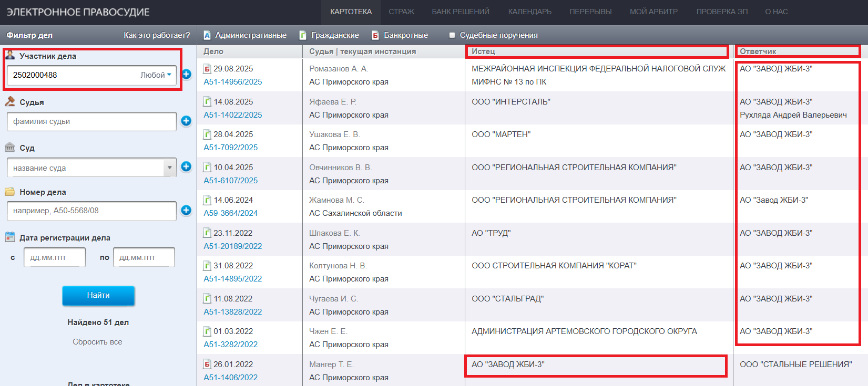Click plus icon next to case number field
The image size is (868, 386).
point(186,210)
